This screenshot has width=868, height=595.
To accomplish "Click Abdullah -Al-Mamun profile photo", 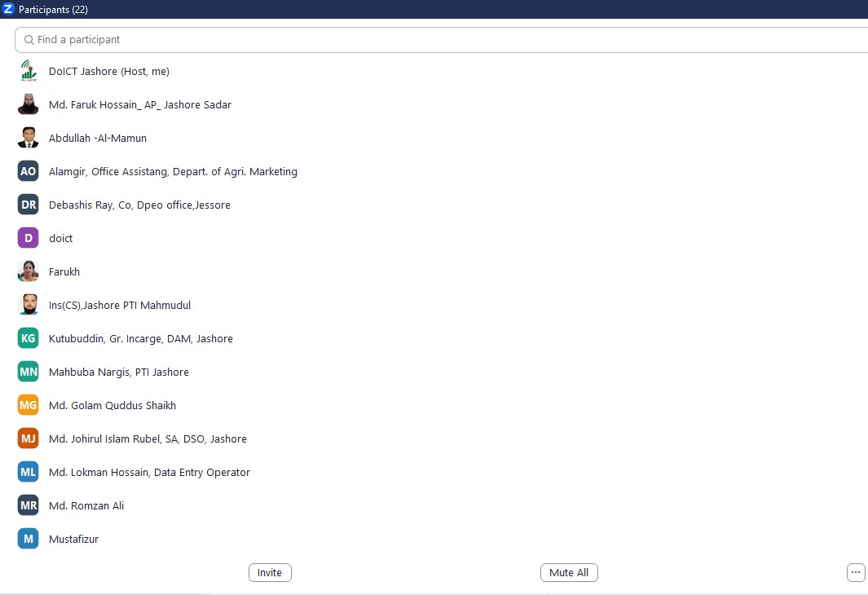I will 29,139.
